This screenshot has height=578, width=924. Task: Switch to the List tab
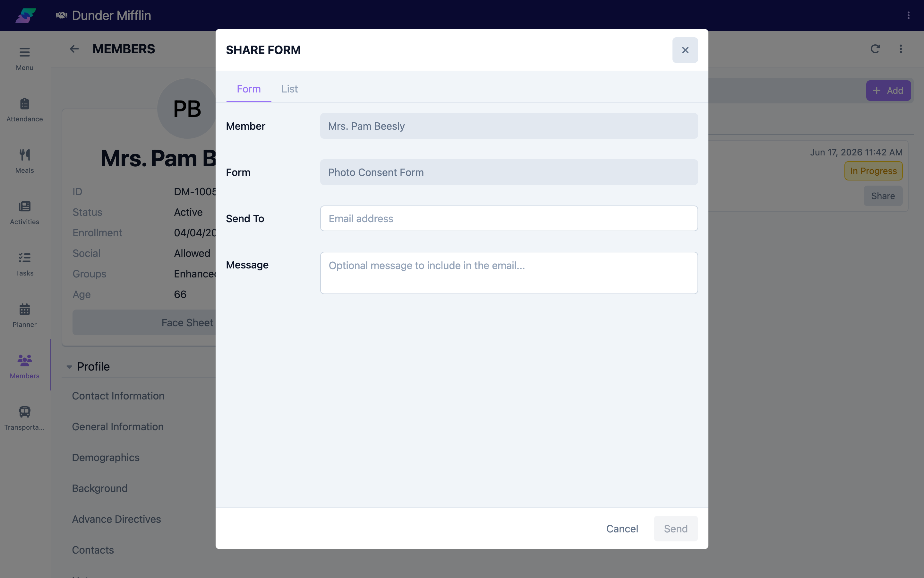click(289, 89)
